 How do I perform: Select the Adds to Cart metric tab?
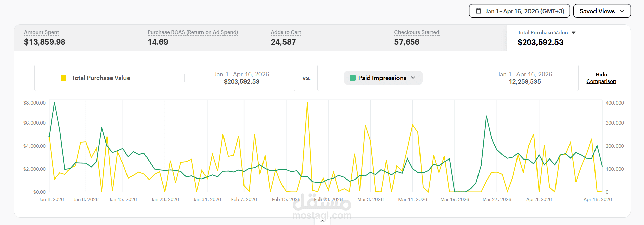[x=322, y=38]
